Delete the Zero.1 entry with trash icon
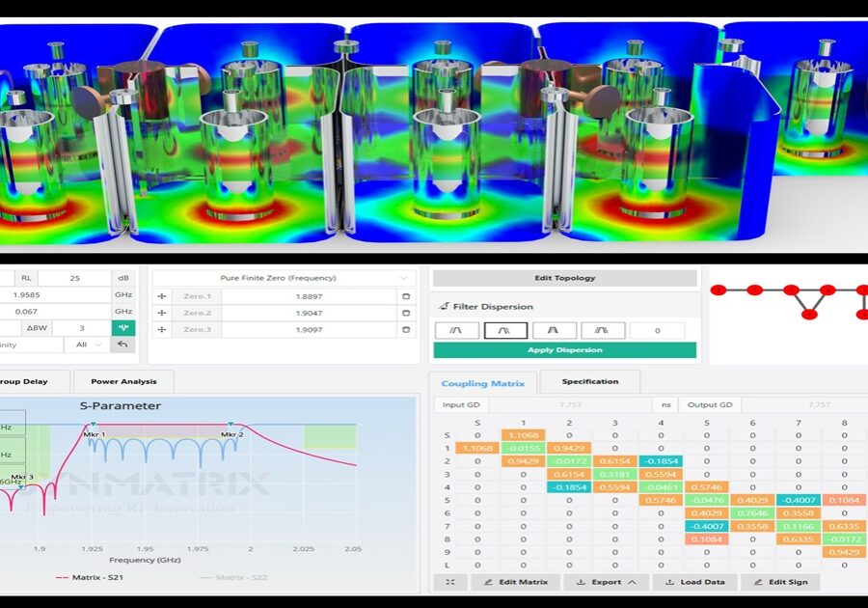868x608 pixels. click(406, 297)
